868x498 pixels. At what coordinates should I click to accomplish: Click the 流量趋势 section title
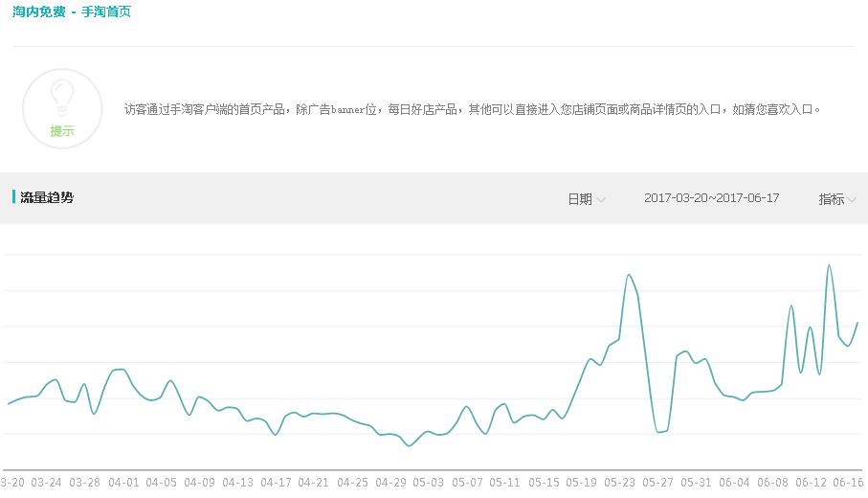click(47, 198)
